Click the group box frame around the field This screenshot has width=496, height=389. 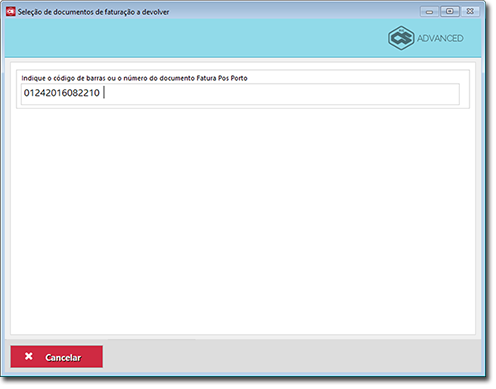pos(243,89)
